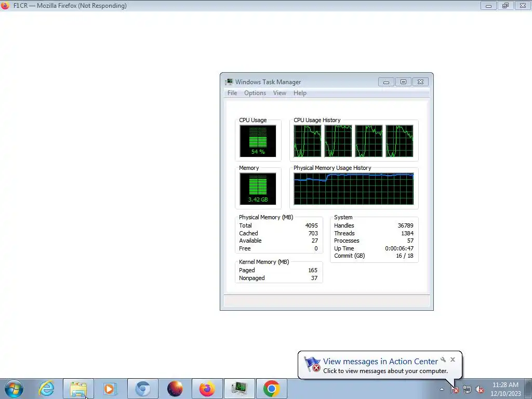Click the third CPU Usage History graph
This screenshot has width=532, height=399.
[369, 141]
